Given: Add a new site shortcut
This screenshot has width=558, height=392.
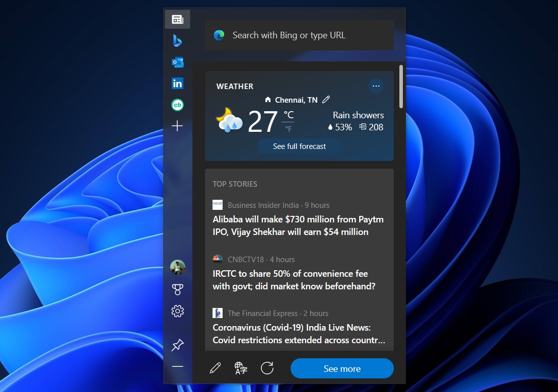Looking at the screenshot, I should 177,126.
